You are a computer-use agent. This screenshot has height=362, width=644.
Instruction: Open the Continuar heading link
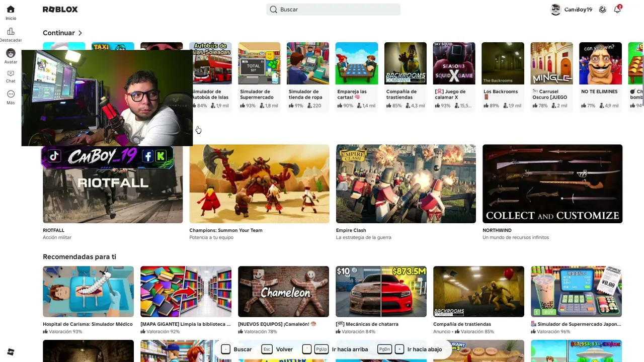[x=59, y=33]
